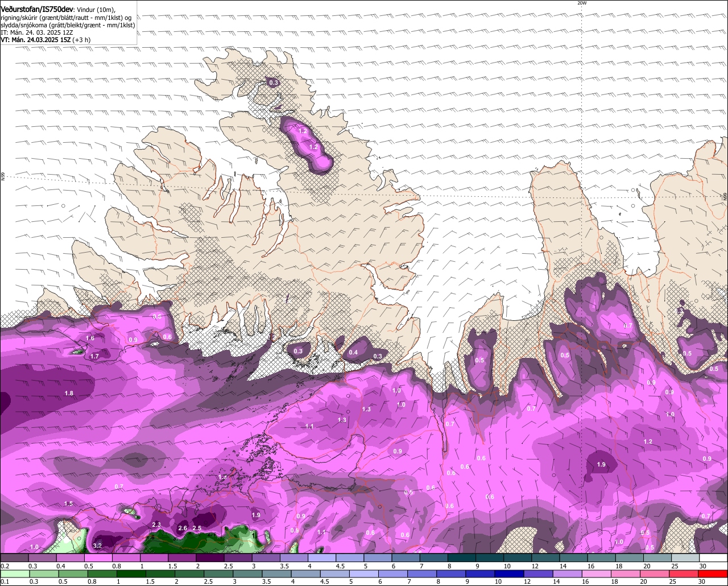Click rain legend swatch between 7 and 8
Image resolution: width=728 pixels, height=586 pixels.
[x=421, y=573]
